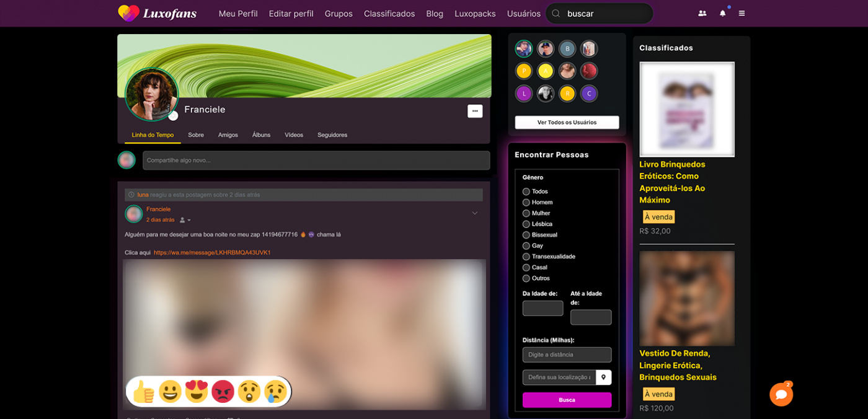Open Classificados in the top navigation
The image size is (868, 419).
389,14
